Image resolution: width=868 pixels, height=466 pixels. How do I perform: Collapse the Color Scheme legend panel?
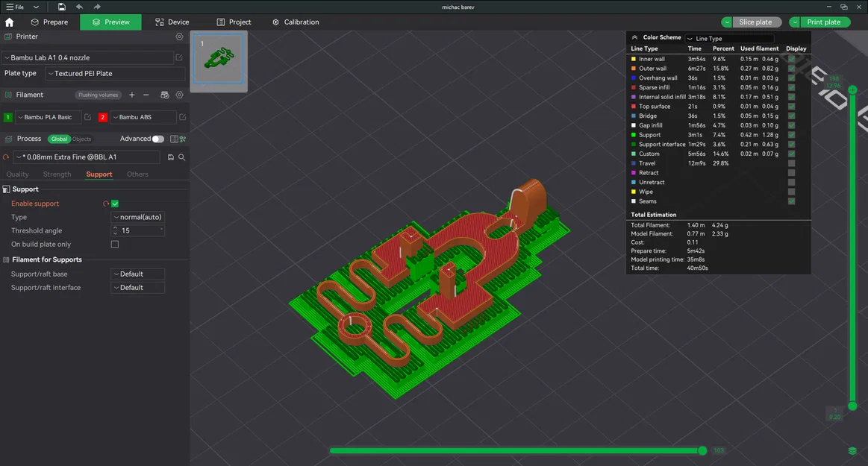click(x=634, y=37)
